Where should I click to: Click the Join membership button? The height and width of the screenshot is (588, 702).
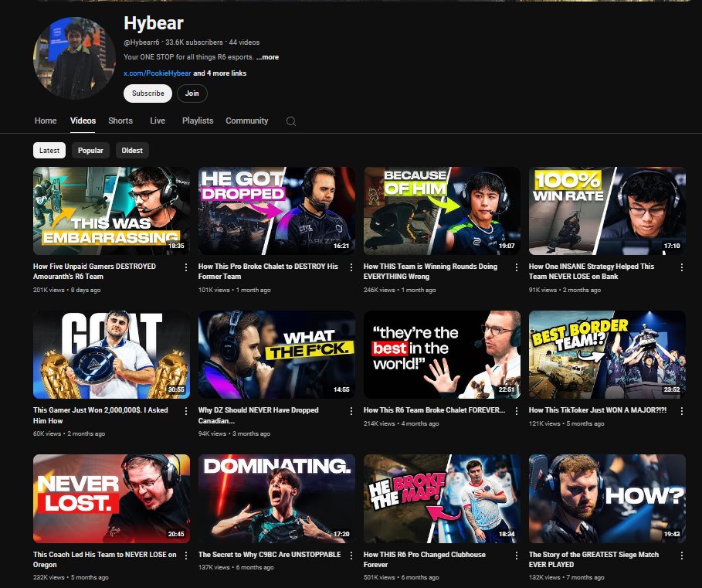coord(192,93)
